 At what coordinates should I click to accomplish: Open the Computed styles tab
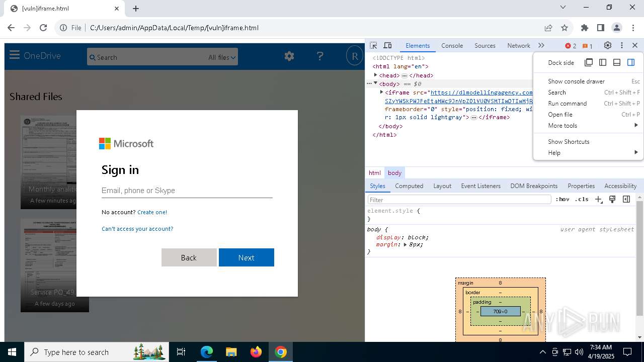[x=409, y=186]
